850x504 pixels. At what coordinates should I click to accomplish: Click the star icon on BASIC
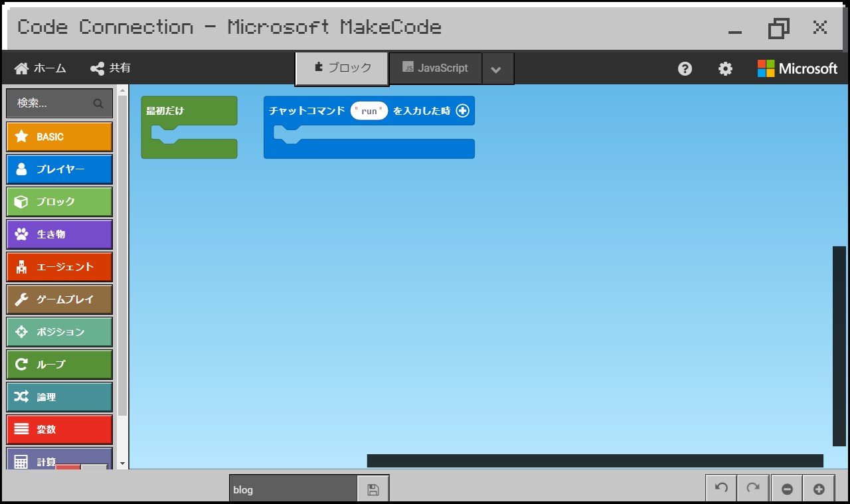coord(21,137)
